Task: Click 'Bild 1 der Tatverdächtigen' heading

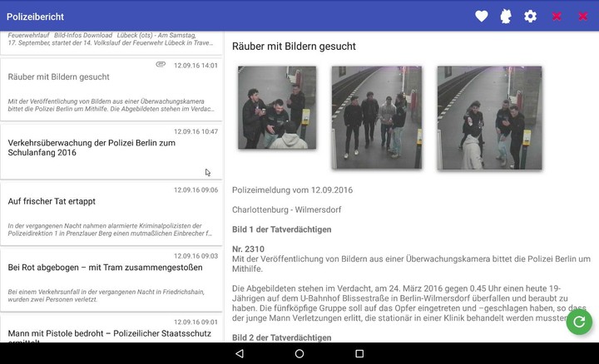Action: tap(281, 229)
